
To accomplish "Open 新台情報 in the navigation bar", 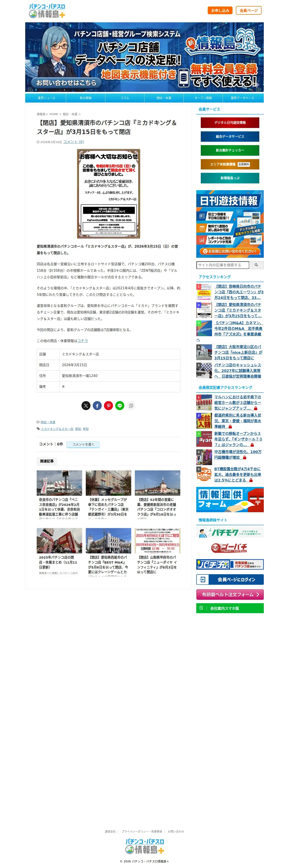I will pyautogui.click(x=86, y=98).
